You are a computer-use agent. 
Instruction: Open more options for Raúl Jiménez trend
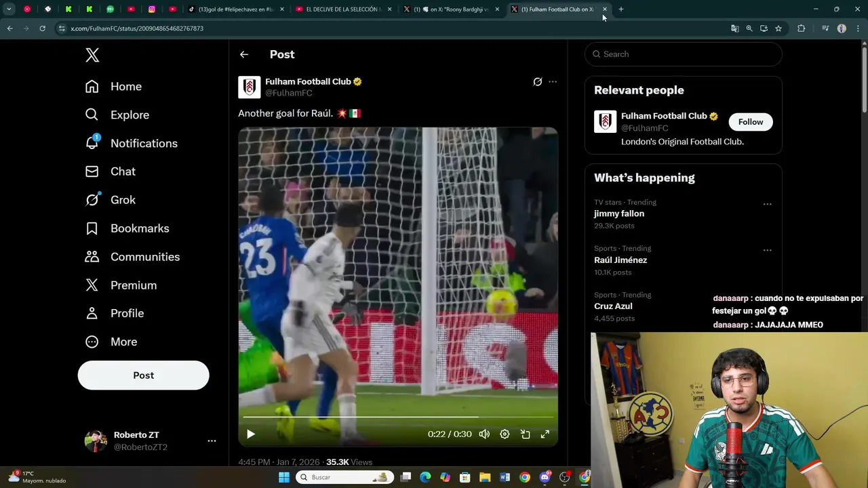click(767, 250)
